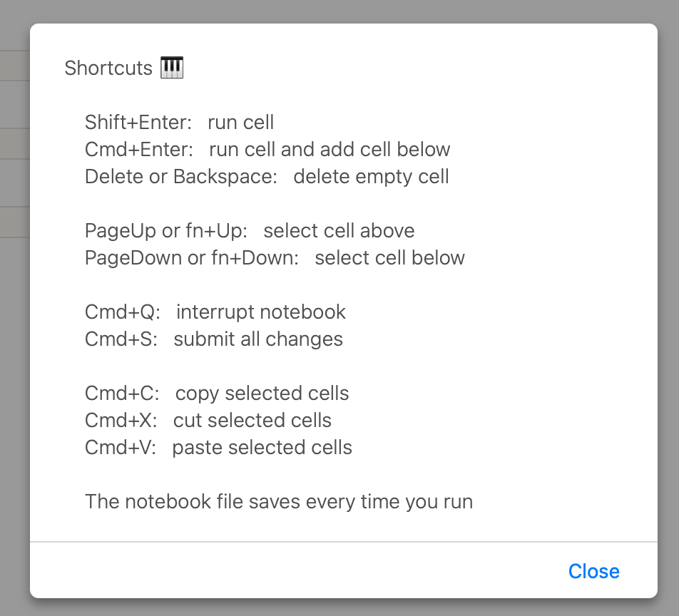
Task: Click the Cmd+C copy selected cells line
Action: pyautogui.click(x=217, y=394)
